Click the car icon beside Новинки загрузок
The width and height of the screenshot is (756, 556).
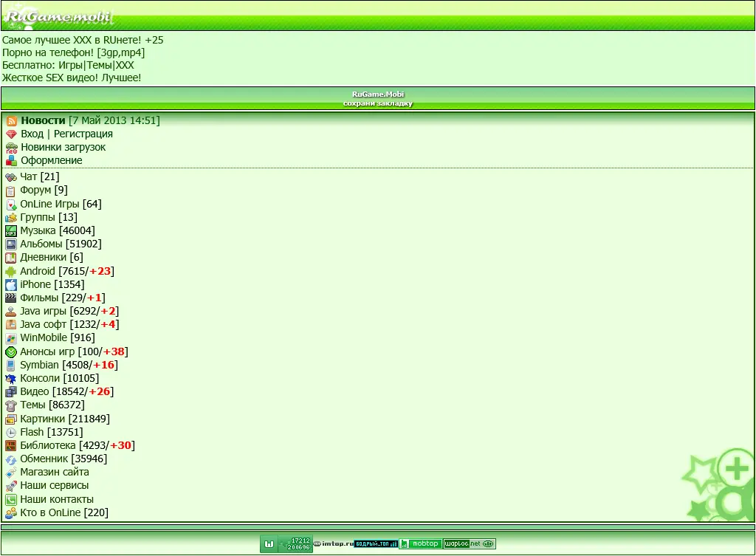(12, 148)
